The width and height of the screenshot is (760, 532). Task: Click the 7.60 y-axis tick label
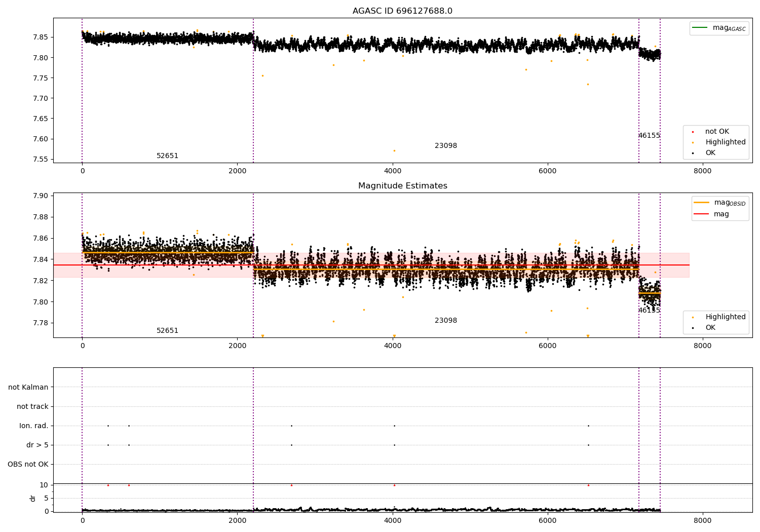(x=41, y=139)
